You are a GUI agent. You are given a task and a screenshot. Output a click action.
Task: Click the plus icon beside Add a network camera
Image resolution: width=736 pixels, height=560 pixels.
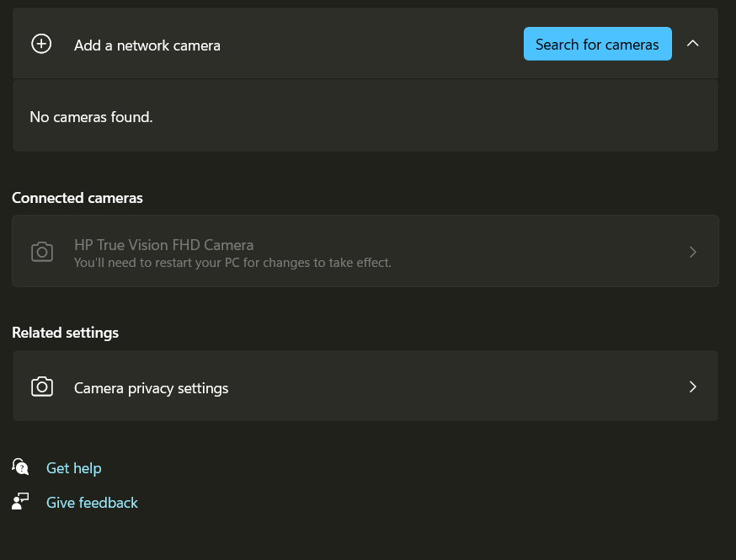point(41,43)
